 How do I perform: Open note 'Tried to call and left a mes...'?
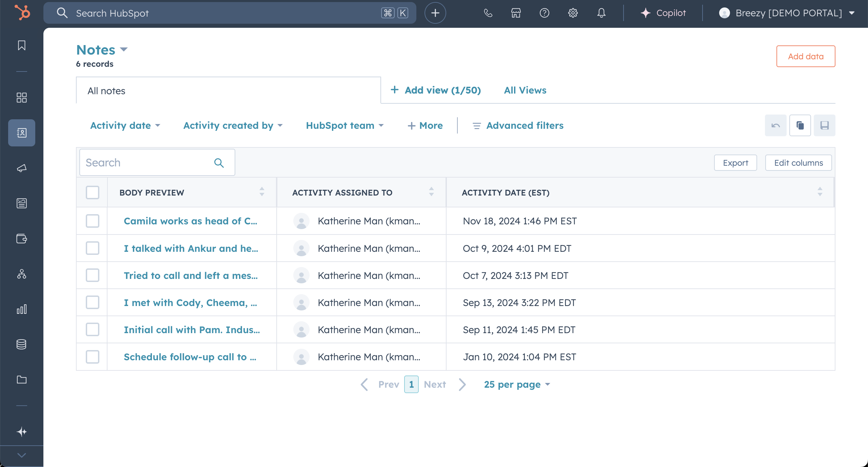click(x=191, y=276)
